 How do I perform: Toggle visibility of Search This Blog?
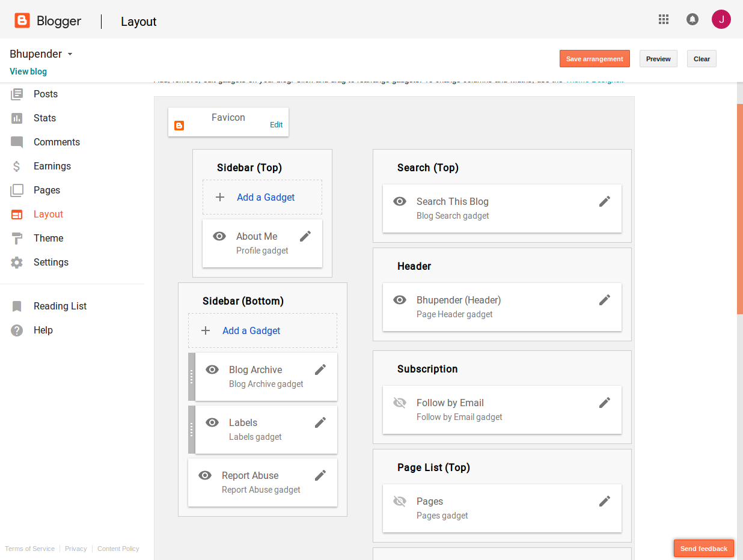(400, 201)
